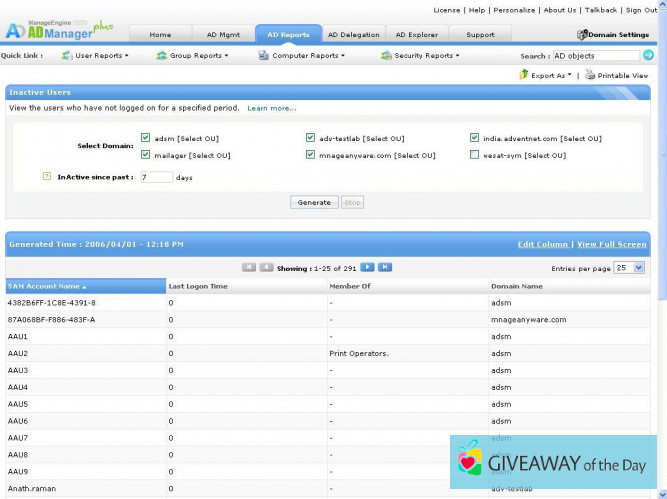Go to previous page of results
Image resolution: width=667 pixels, height=499 pixels.
pyautogui.click(x=266, y=267)
